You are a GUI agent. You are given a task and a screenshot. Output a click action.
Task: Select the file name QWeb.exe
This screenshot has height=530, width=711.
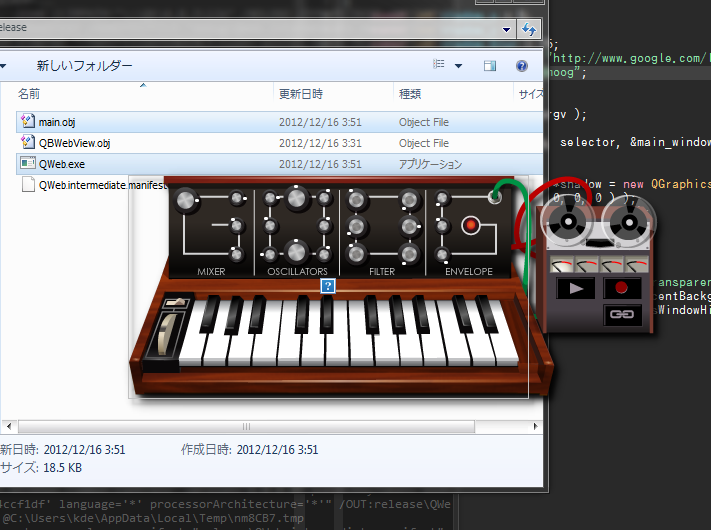pos(62,164)
